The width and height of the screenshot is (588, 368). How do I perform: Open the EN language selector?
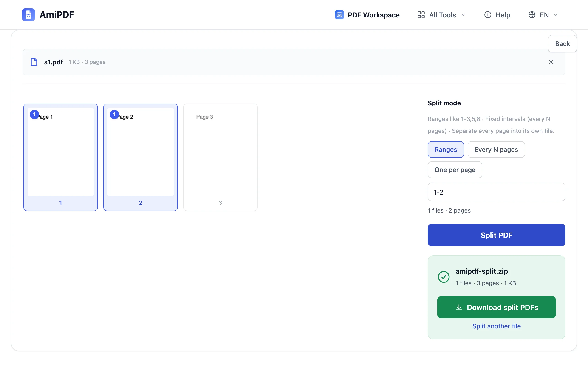click(x=543, y=15)
